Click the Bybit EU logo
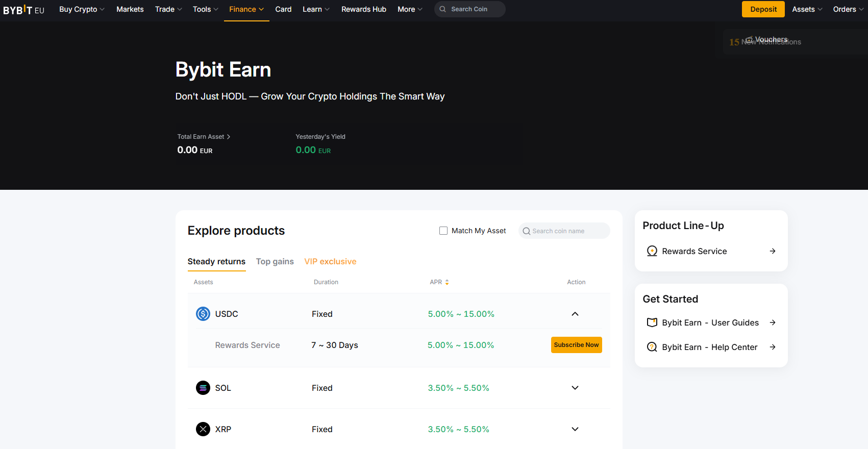 pos(23,10)
